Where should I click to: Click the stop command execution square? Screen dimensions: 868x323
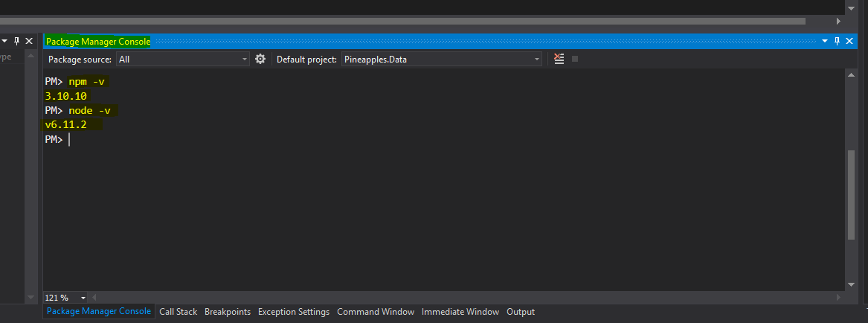(575, 59)
